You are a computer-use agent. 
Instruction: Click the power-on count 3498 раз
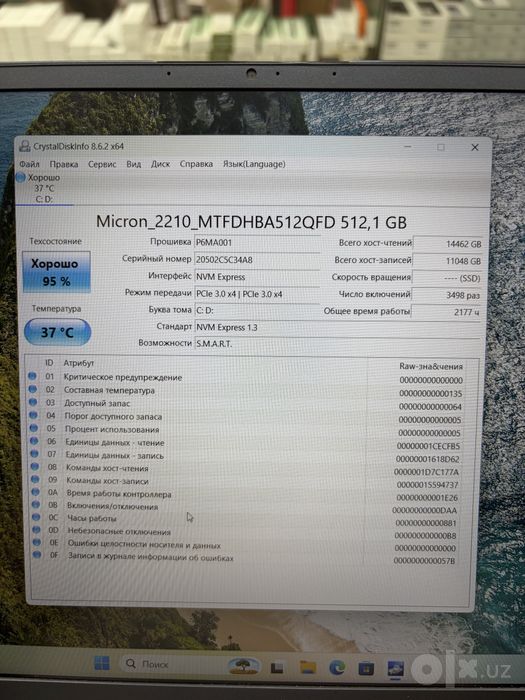pos(447,295)
